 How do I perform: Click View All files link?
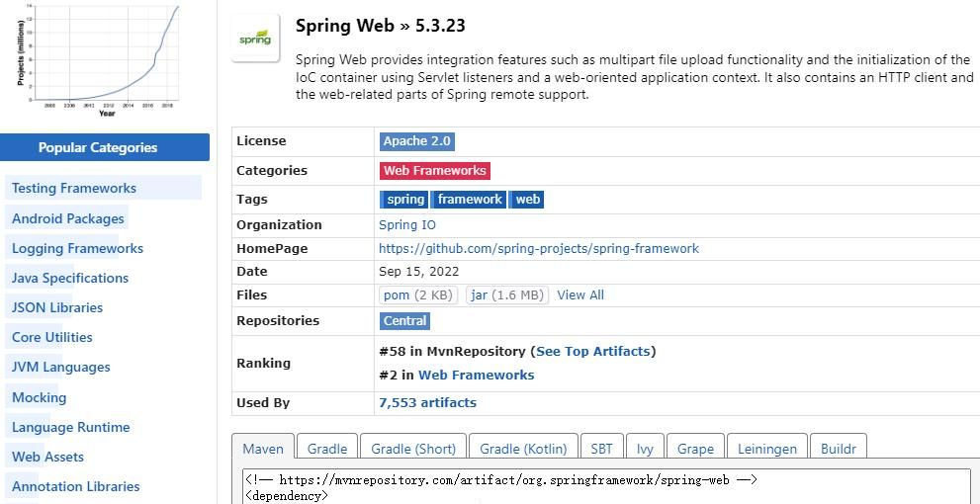click(x=580, y=295)
